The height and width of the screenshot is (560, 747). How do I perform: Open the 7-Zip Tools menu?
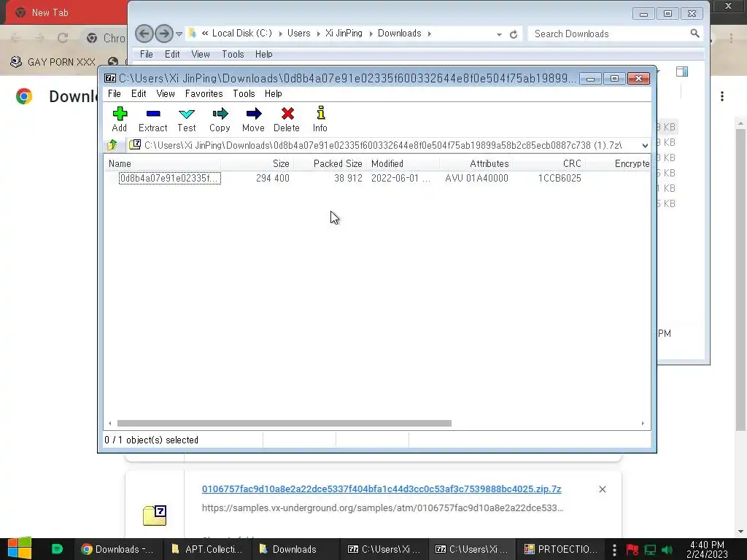click(244, 94)
